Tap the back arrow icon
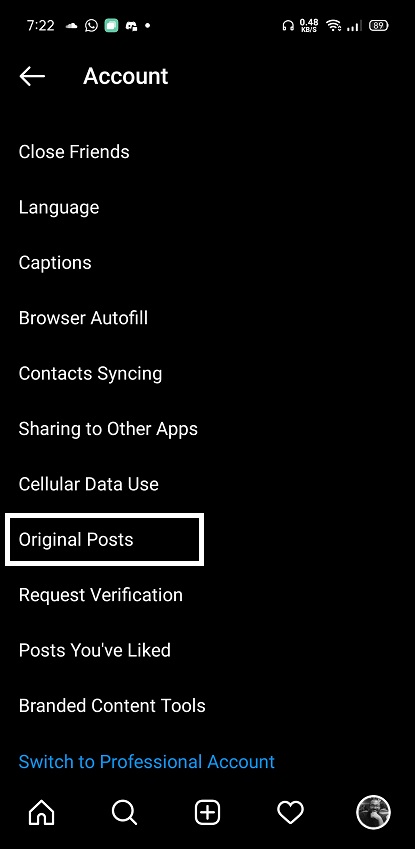Image resolution: width=415 pixels, height=849 pixels. pos(32,76)
